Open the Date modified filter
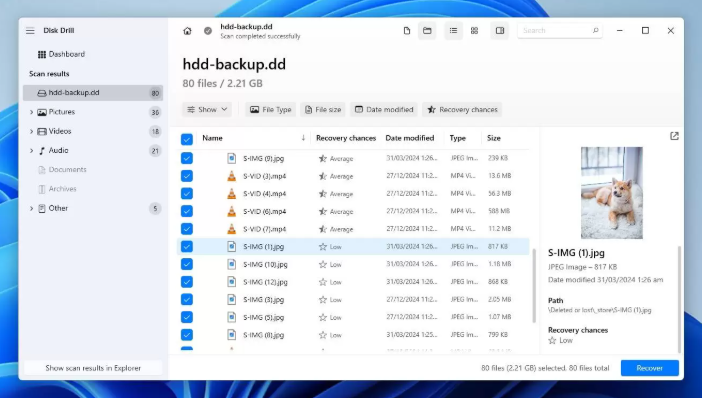The width and height of the screenshot is (702, 398). tap(384, 109)
